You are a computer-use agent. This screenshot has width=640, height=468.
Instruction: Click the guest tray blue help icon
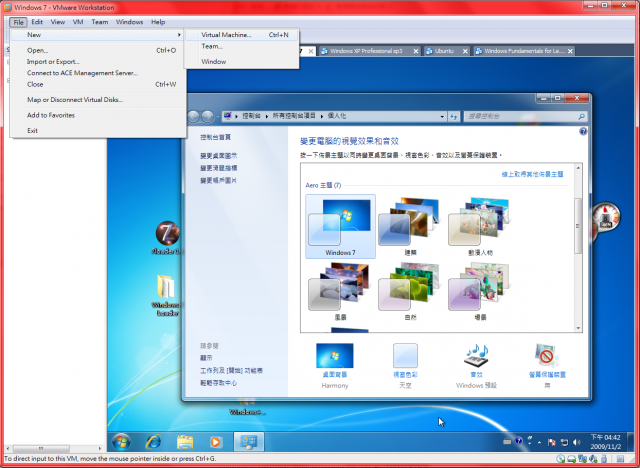518,441
